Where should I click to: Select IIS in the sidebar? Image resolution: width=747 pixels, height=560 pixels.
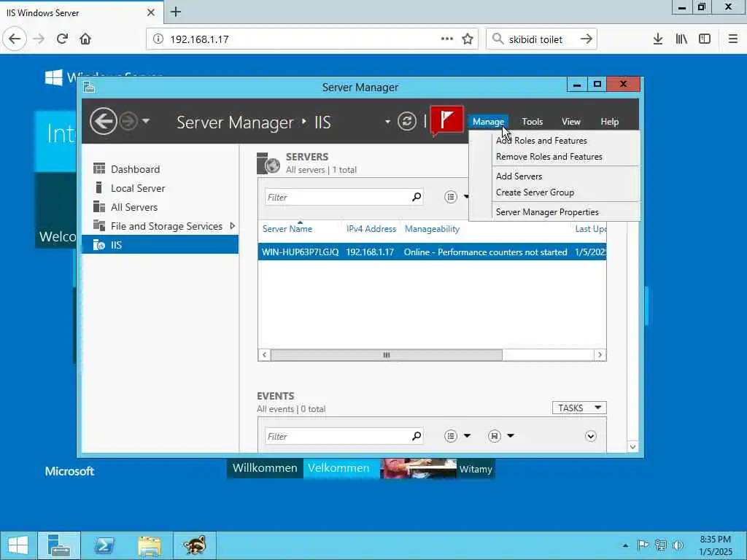[160, 245]
